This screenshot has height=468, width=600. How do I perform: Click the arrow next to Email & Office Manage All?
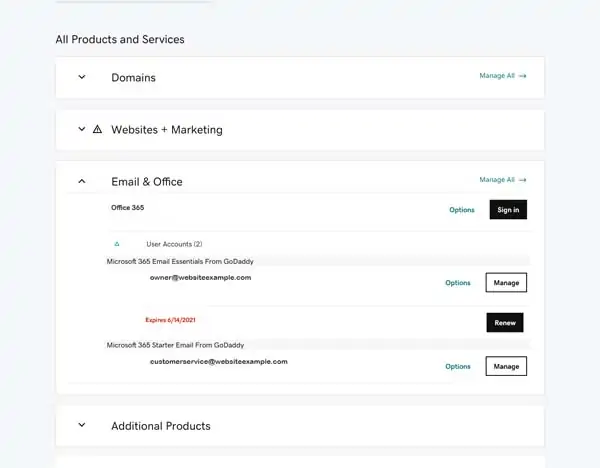[x=522, y=180]
